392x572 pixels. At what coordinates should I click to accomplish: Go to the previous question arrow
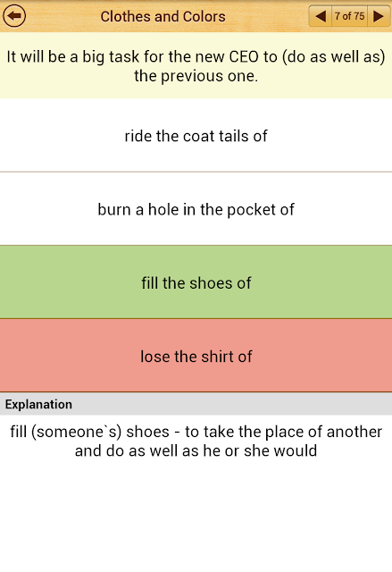coord(321,16)
